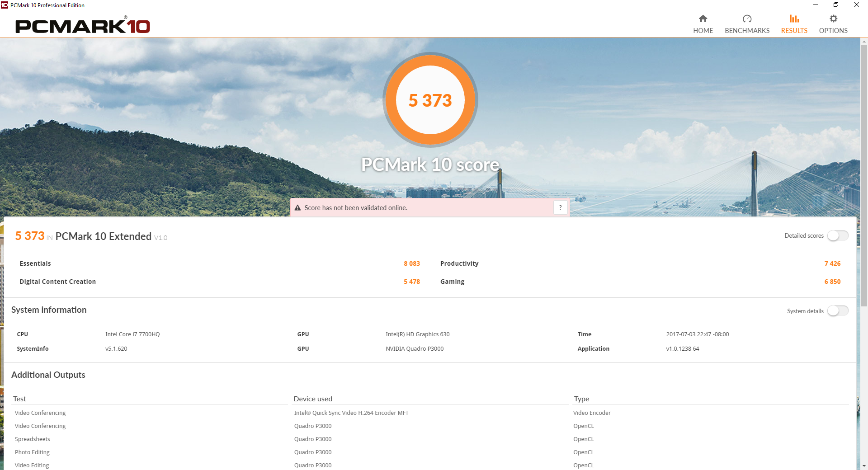The width and height of the screenshot is (868, 470).
Task: Select the OPTIONS menu label
Action: [x=833, y=31]
